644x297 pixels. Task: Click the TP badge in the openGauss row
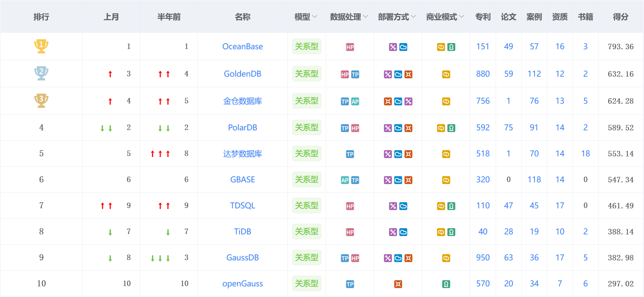pyautogui.click(x=350, y=284)
